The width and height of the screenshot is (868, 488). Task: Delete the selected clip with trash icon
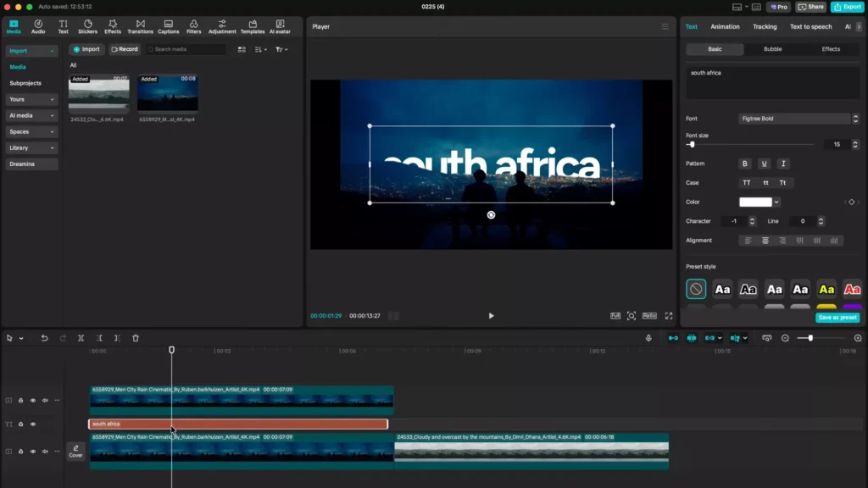(x=136, y=338)
